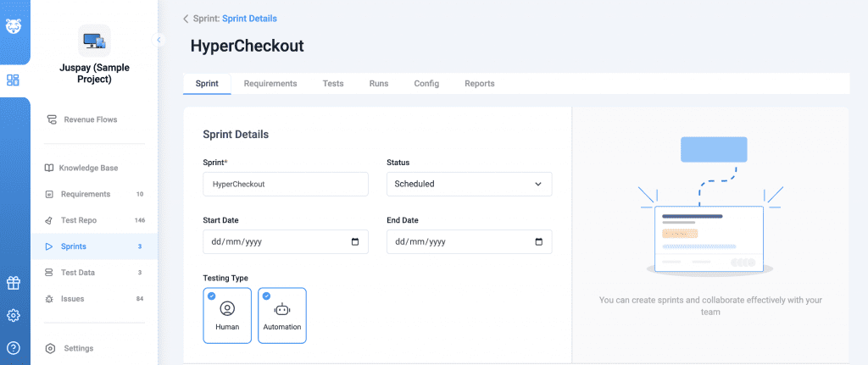Open the Status dropdown showing Scheduled

(468, 184)
